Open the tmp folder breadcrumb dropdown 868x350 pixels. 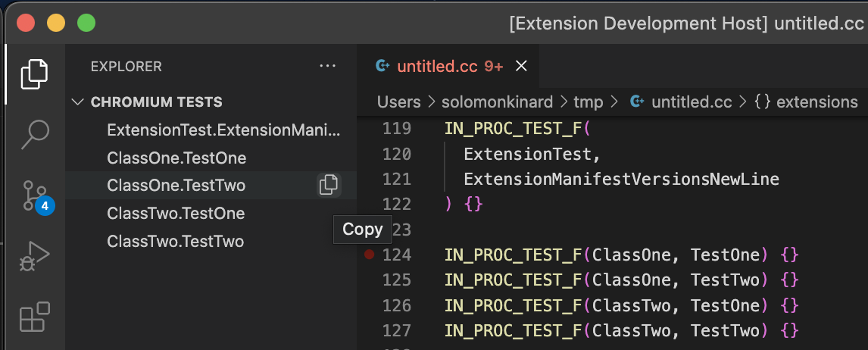click(583, 102)
